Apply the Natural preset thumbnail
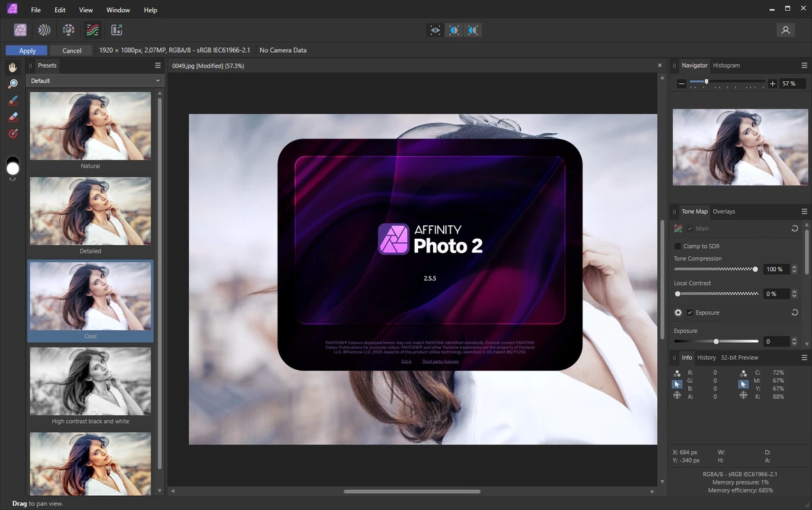 (x=91, y=126)
